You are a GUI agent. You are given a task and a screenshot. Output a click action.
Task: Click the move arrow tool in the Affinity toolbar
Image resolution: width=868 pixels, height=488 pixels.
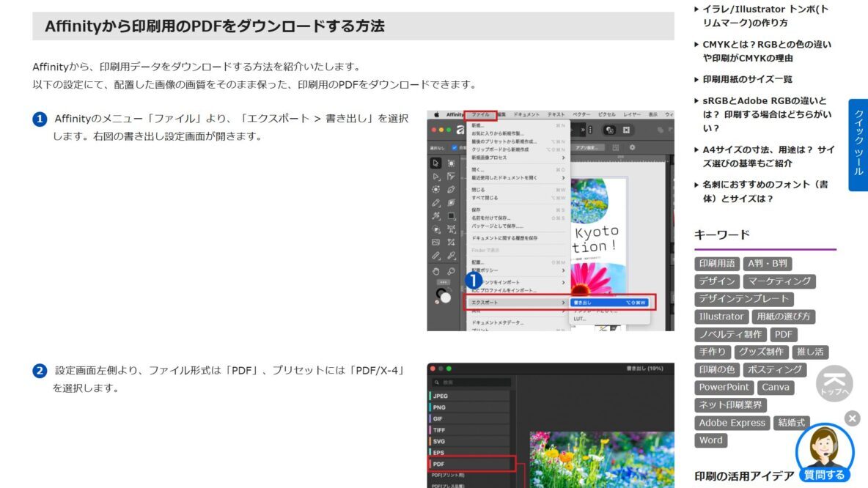coord(436,163)
